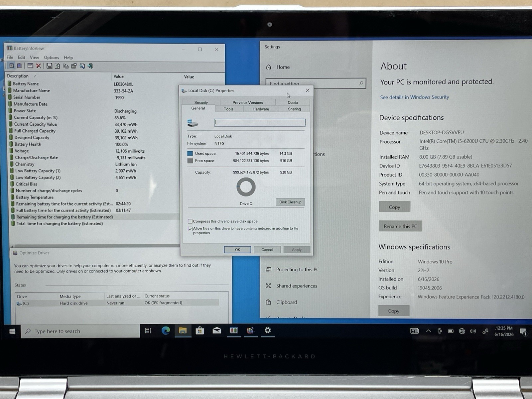Select the blue battery log view toolbar icon
This screenshot has width=532, height=399.
pos(20,66)
